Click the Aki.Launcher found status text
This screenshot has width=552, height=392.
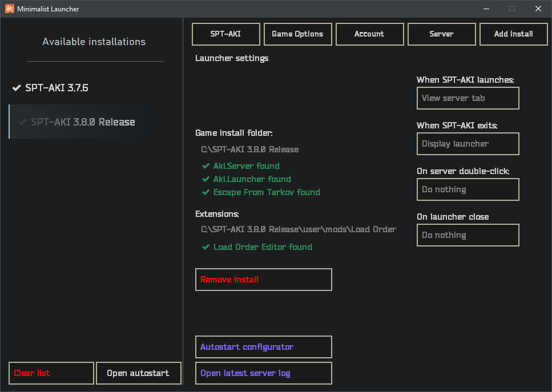pos(252,179)
